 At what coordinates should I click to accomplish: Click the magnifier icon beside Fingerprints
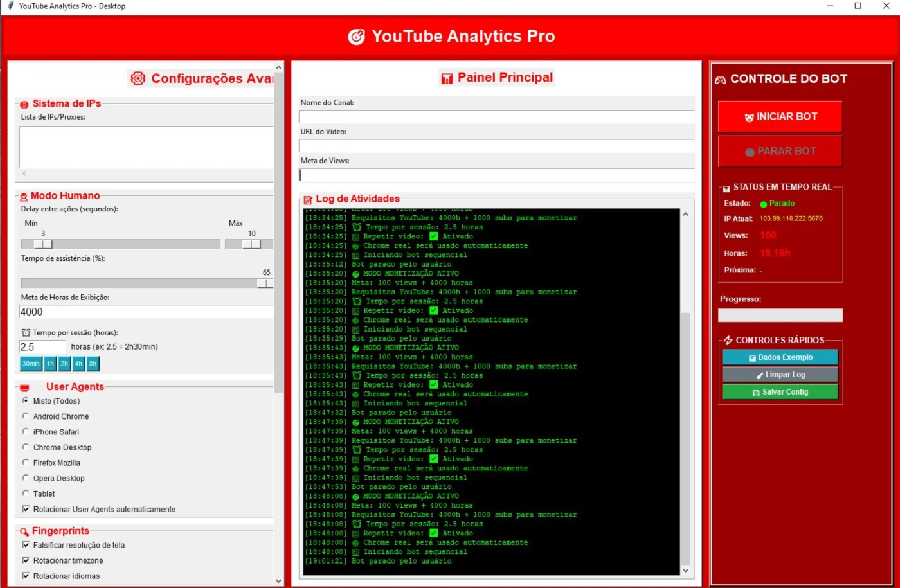[x=24, y=531]
